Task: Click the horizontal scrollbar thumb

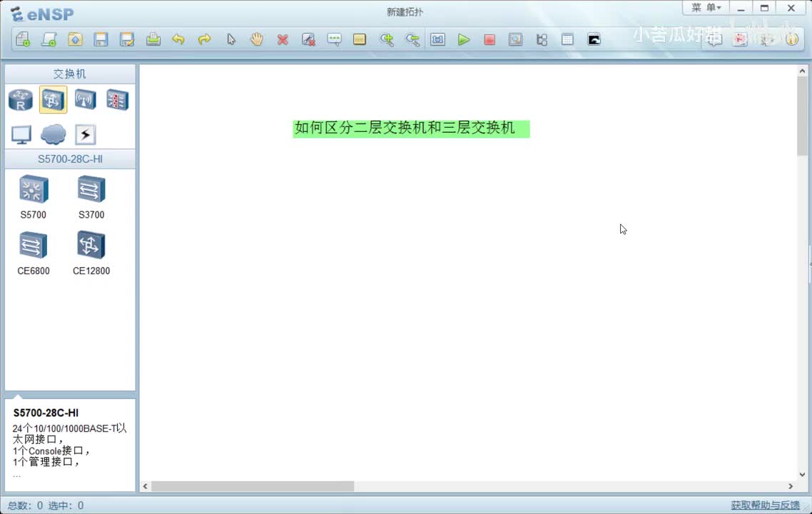Action: coord(253,486)
